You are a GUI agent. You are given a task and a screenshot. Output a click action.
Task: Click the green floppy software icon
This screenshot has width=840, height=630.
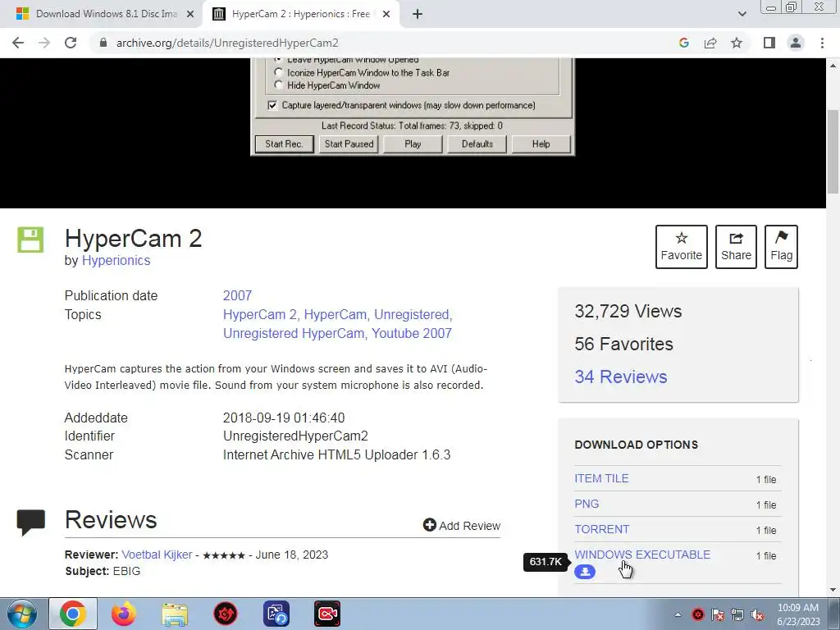30,240
